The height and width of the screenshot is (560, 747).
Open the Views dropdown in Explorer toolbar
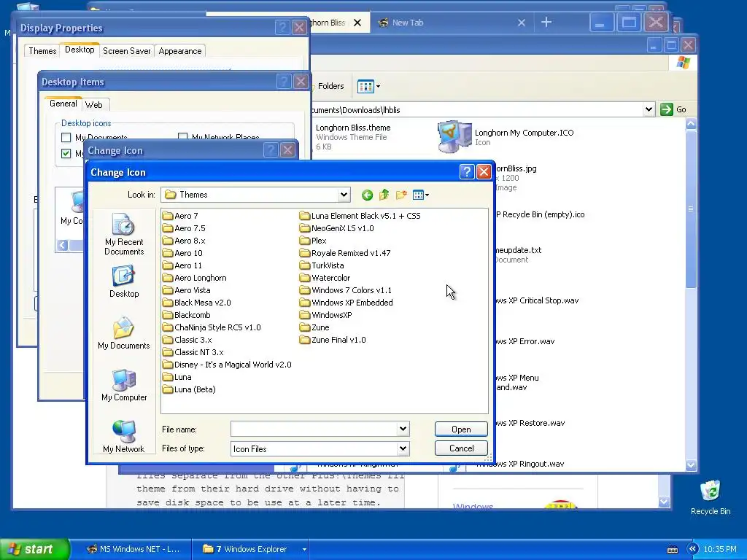coord(368,86)
